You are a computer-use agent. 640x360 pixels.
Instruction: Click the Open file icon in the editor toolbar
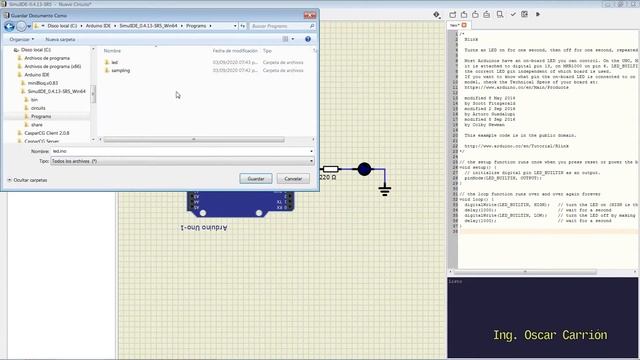464,15
